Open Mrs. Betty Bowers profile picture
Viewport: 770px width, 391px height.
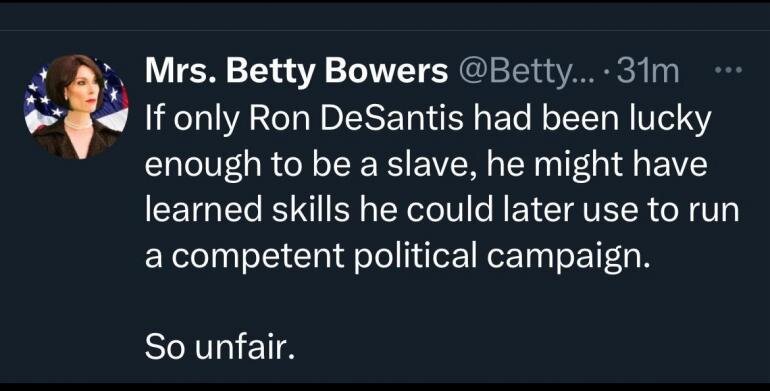76,107
